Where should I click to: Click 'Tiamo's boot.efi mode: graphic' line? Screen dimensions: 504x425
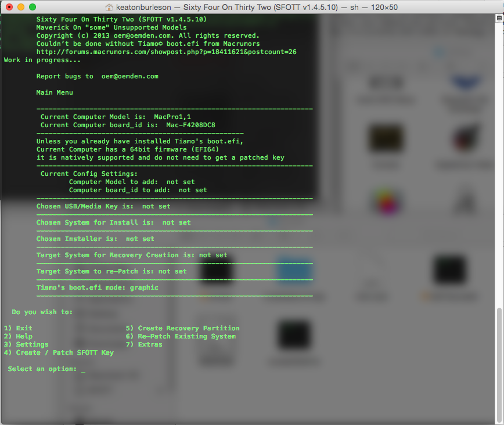(98, 287)
